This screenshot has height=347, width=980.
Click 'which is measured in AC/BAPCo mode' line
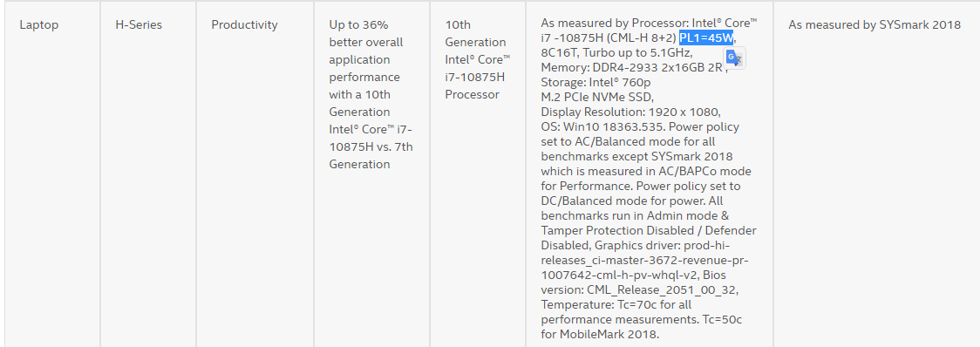pyautogui.click(x=646, y=171)
